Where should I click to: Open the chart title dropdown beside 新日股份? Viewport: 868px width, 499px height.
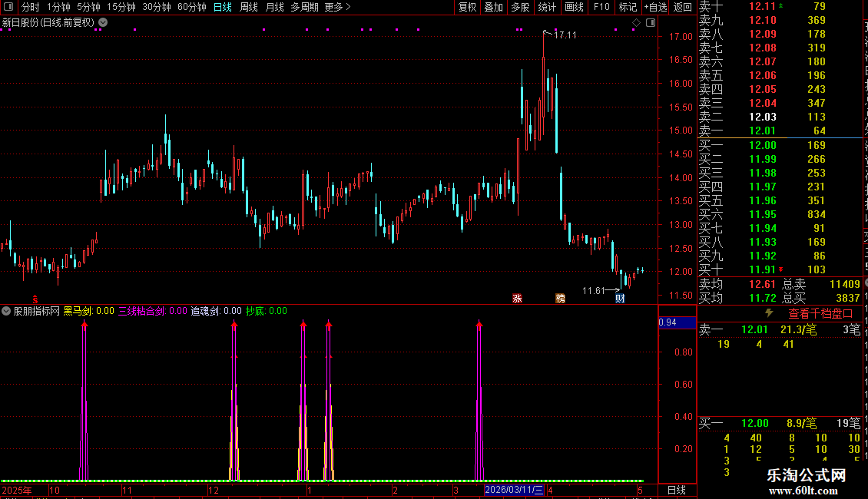[x=103, y=23]
